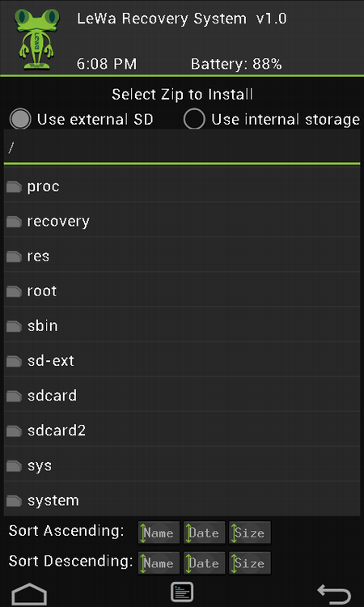The image size is (364, 607).
Task: Click the LeWa frog logo
Action: [x=36, y=38]
